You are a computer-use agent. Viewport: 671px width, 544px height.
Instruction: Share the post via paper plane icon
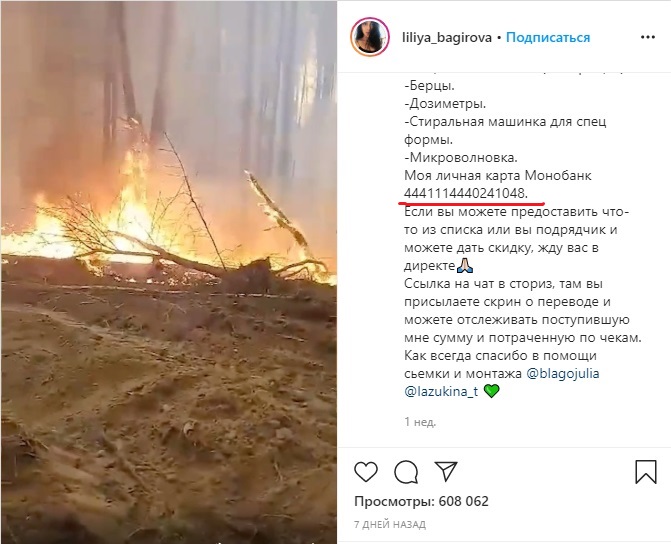pos(446,471)
